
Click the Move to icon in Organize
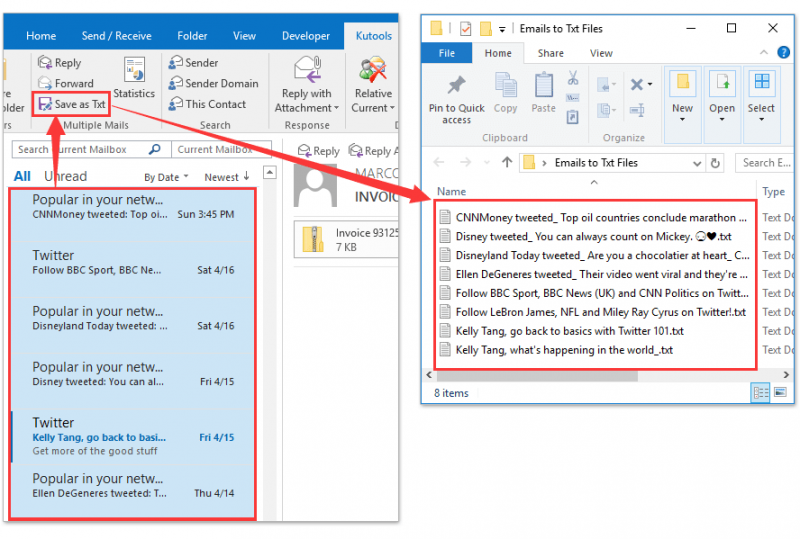point(606,84)
